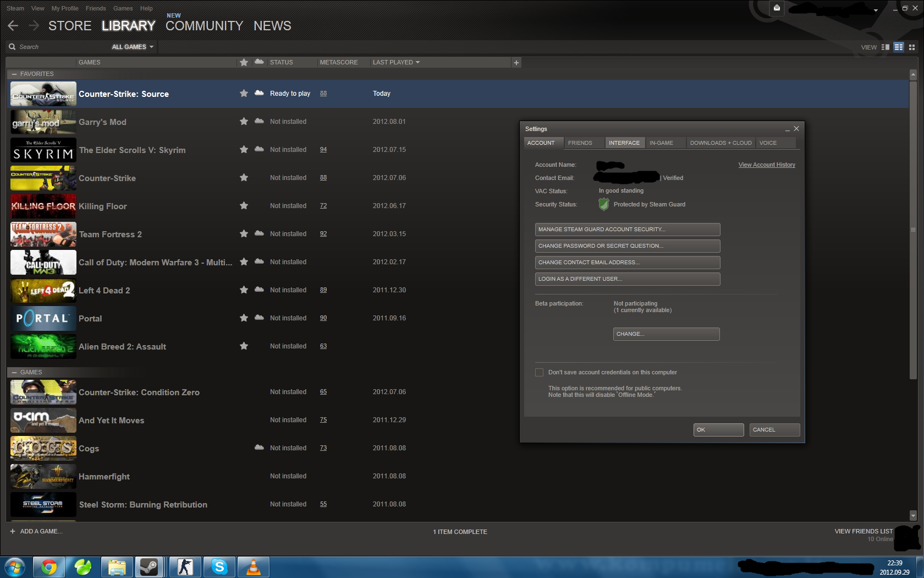Select the Skyrim game thumbnail
Screen dimensions: 924x578
click(x=43, y=150)
